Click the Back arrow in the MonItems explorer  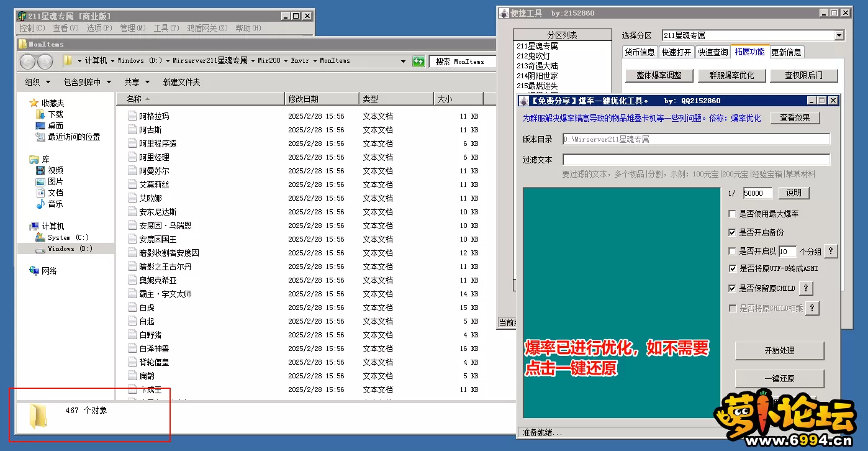pos(28,61)
